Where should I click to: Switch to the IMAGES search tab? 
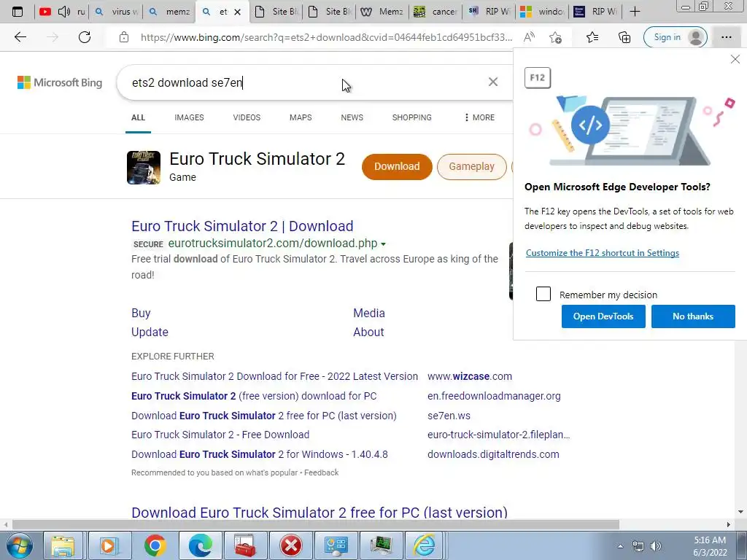coord(189,117)
